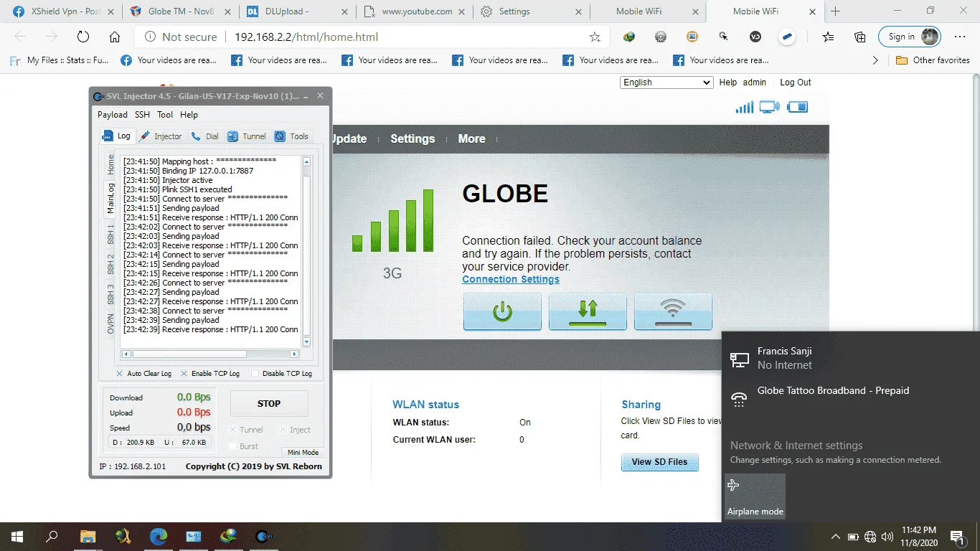Open Settings in the router navigation bar
This screenshot has width=980, height=551.
click(x=413, y=139)
